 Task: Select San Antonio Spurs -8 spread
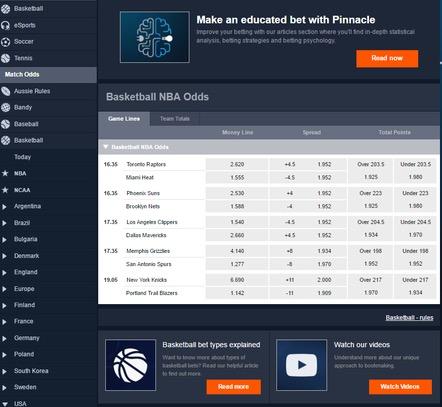point(308,264)
